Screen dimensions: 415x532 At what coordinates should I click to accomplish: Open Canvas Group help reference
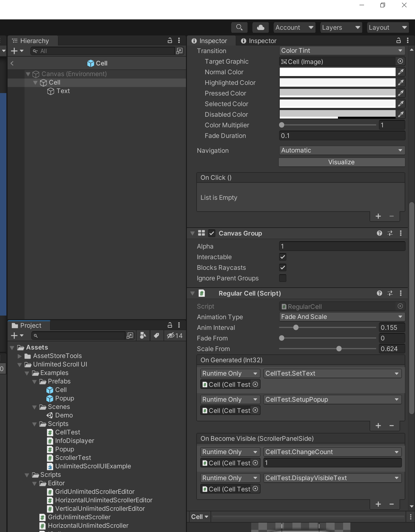coord(380,233)
